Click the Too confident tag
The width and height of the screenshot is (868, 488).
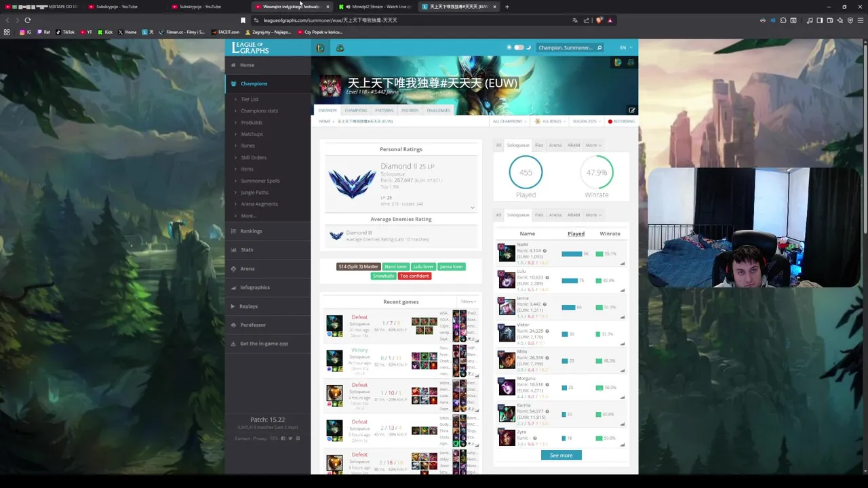(414, 276)
